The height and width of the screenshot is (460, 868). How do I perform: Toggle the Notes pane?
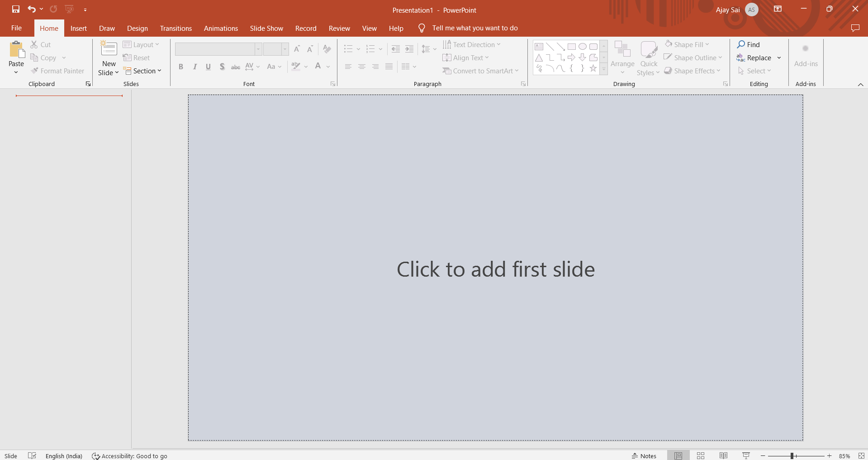644,455
